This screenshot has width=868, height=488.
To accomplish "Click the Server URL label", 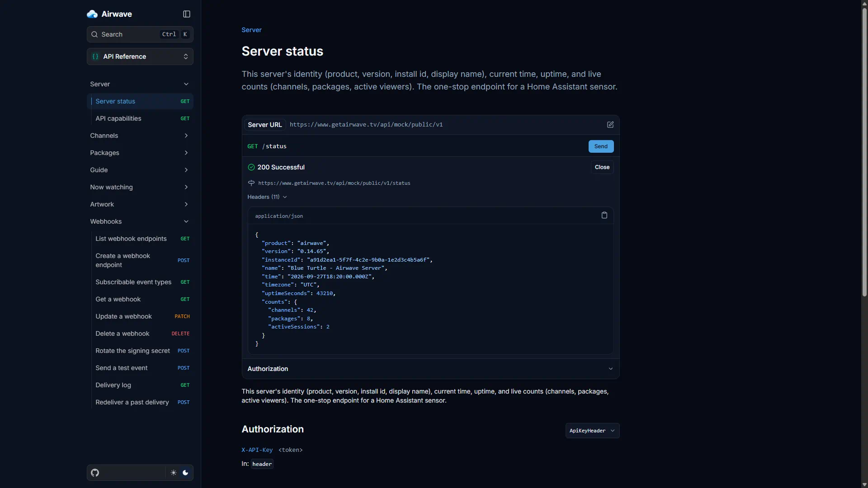I will [x=264, y=125].
